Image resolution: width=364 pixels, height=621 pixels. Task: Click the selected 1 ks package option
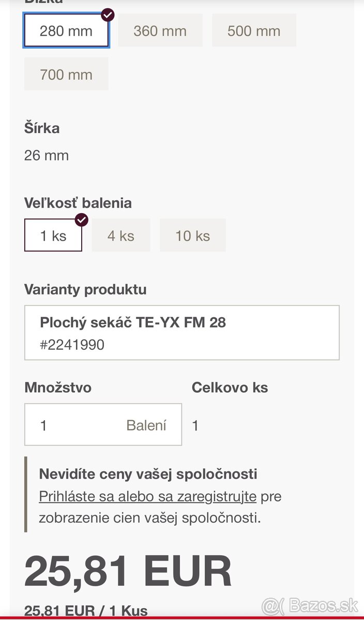point(53,236)
